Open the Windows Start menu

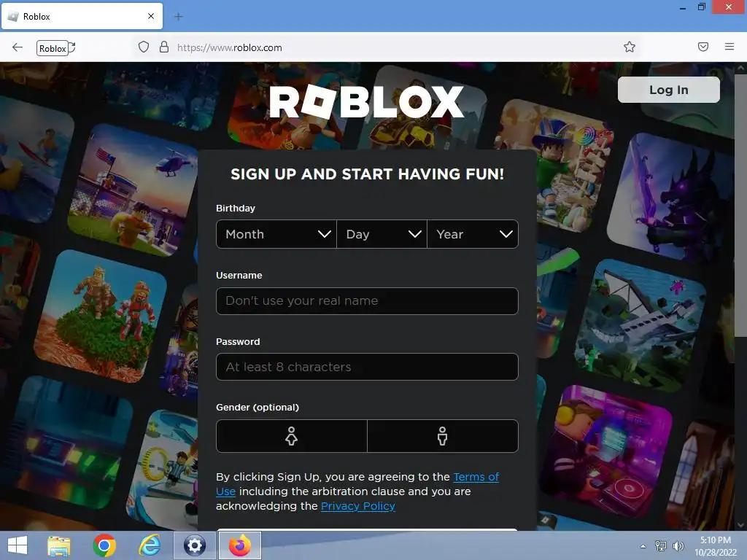(18, 545)
